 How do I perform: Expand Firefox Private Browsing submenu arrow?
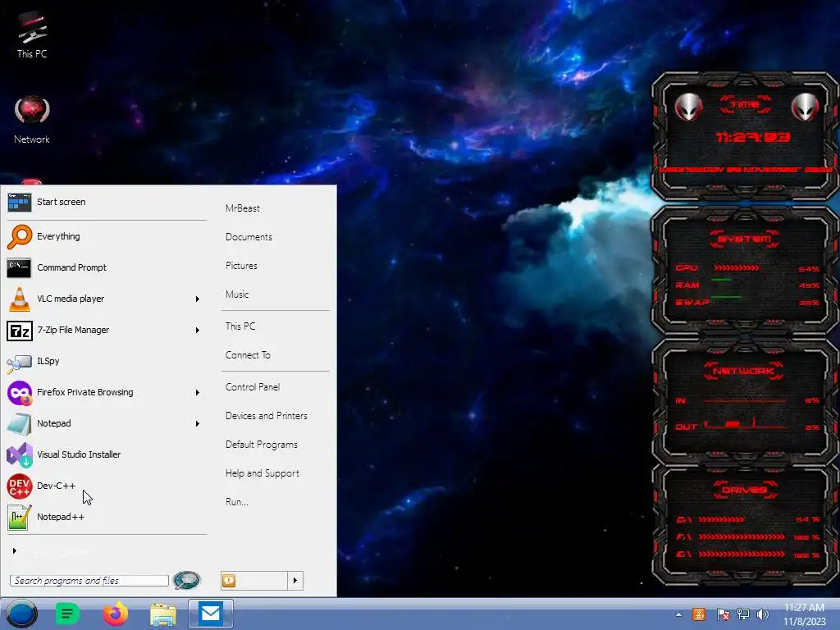point(198,393)
